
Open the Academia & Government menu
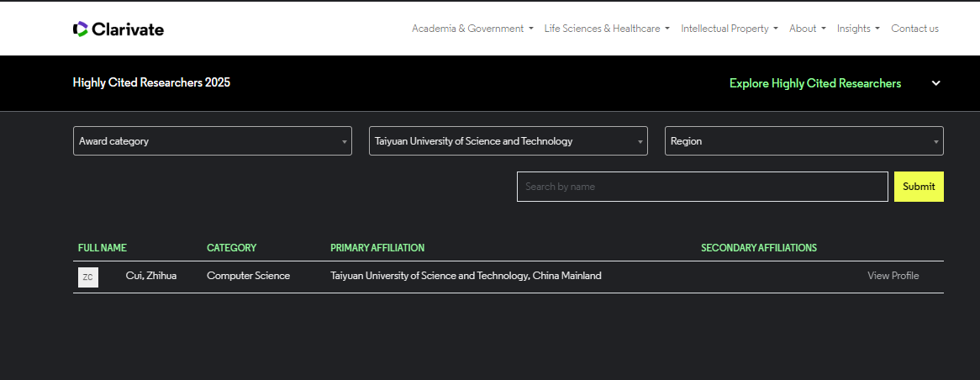[472, 29]
